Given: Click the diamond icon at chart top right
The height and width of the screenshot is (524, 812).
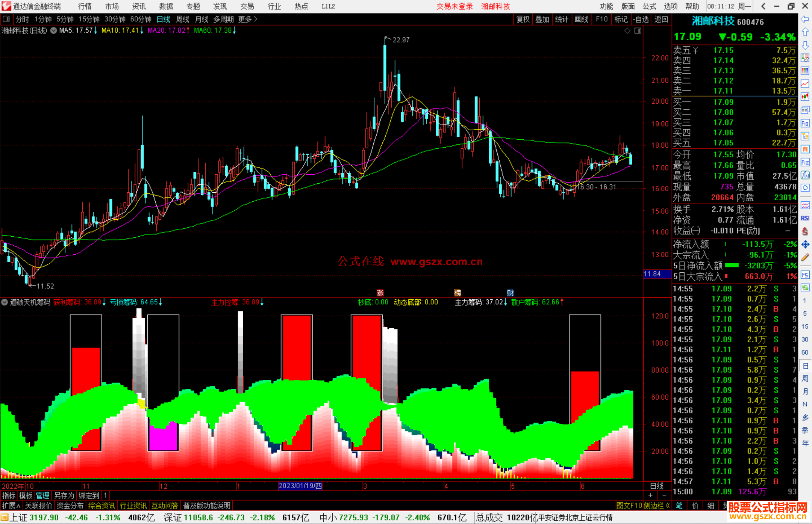Looking at the screenshot, I should 627,31.
